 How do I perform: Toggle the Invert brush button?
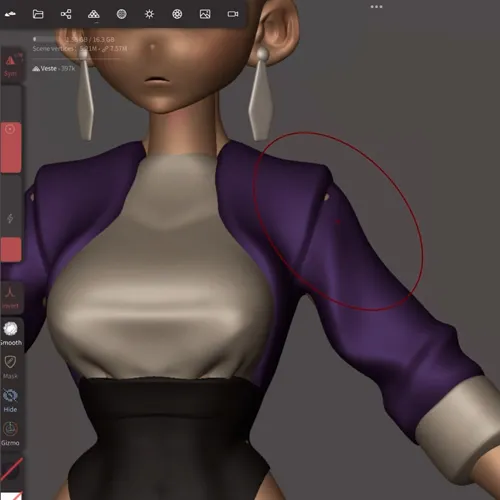click(x=10, y=298)
